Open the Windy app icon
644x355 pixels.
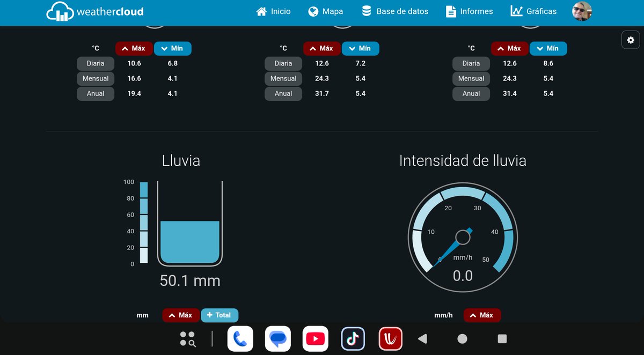(x=391, y=339)
